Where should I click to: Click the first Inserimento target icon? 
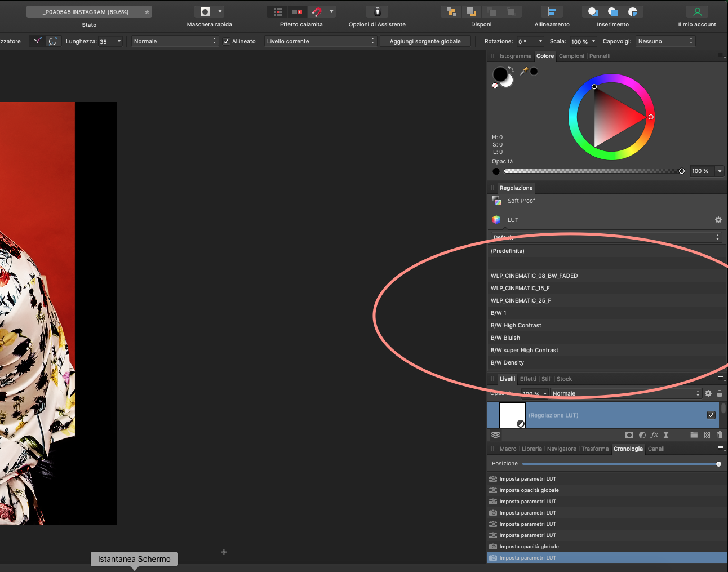coord(593,12)
